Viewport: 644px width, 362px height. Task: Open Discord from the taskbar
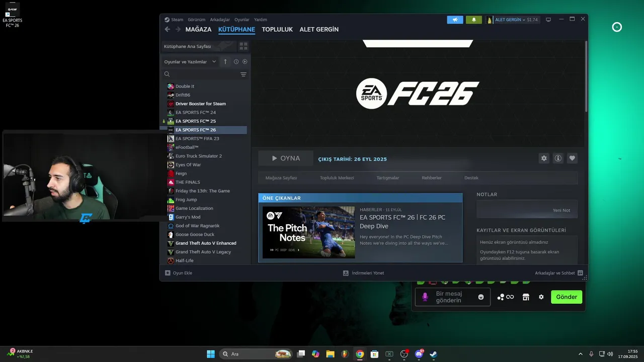[419, 354]
